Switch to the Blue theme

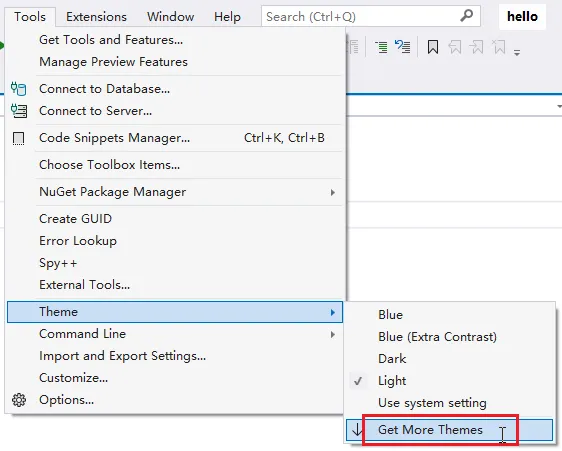tap(449, 315)
